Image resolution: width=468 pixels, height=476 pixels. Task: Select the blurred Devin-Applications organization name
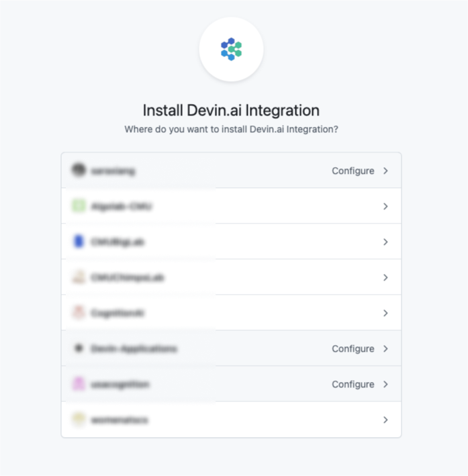(x=134, y=348)
